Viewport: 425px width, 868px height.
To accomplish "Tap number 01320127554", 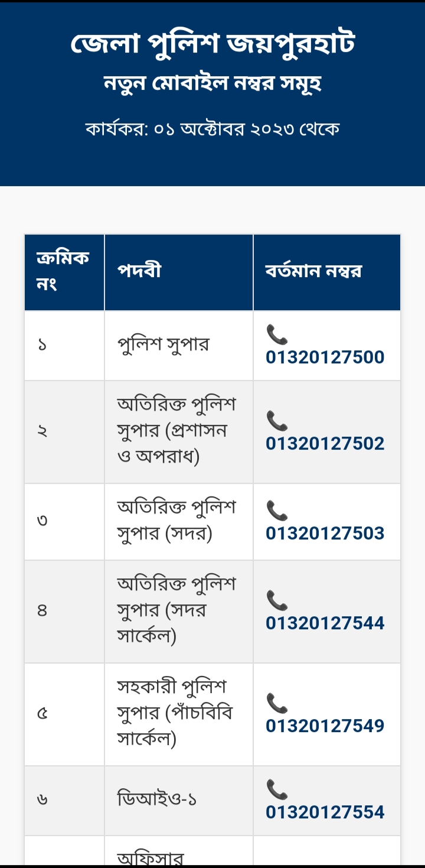I will pos(325,812).
